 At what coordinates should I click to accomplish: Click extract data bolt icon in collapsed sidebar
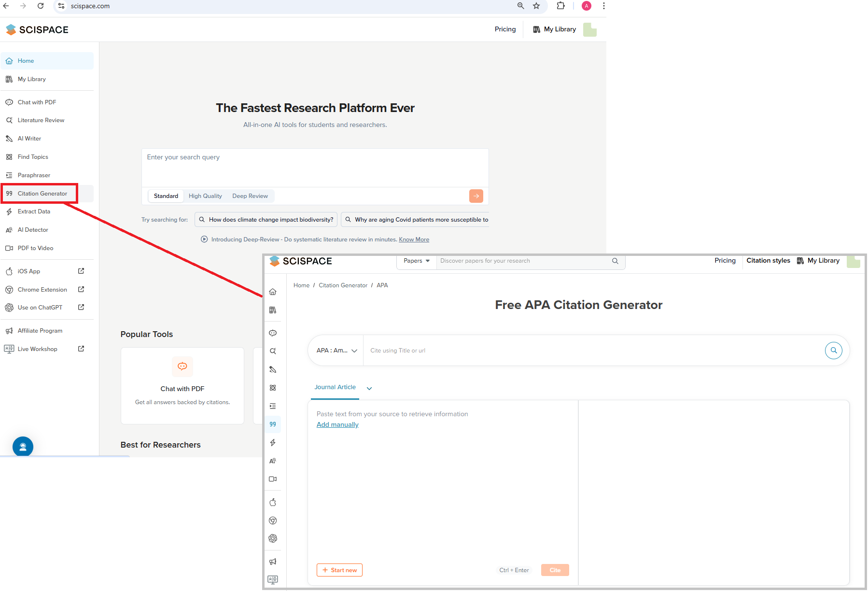pos(273,443)
